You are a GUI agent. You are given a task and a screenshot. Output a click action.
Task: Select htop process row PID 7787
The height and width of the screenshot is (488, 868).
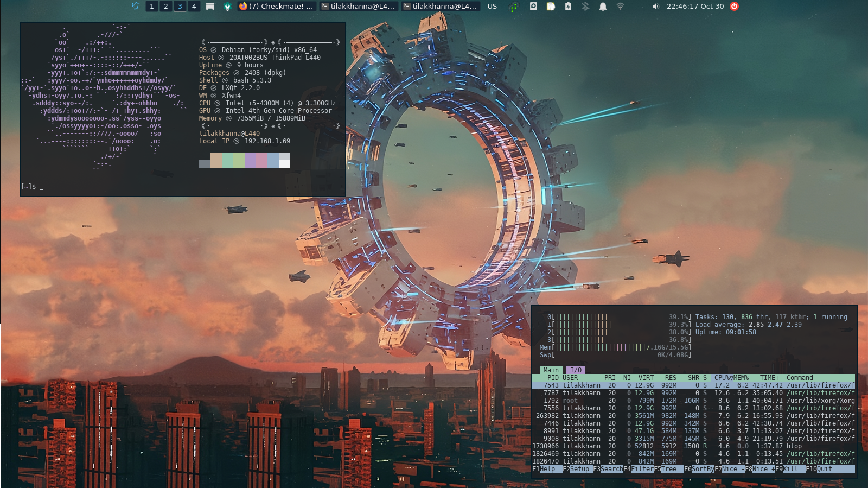coord(693,393)
